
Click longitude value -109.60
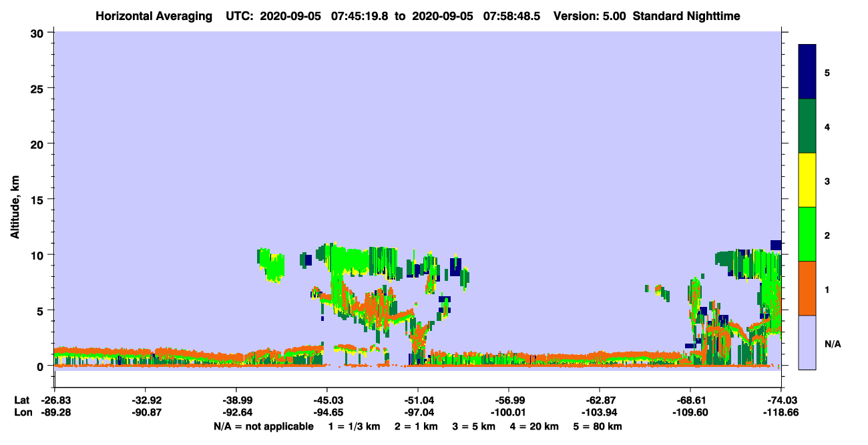(690, 413)
